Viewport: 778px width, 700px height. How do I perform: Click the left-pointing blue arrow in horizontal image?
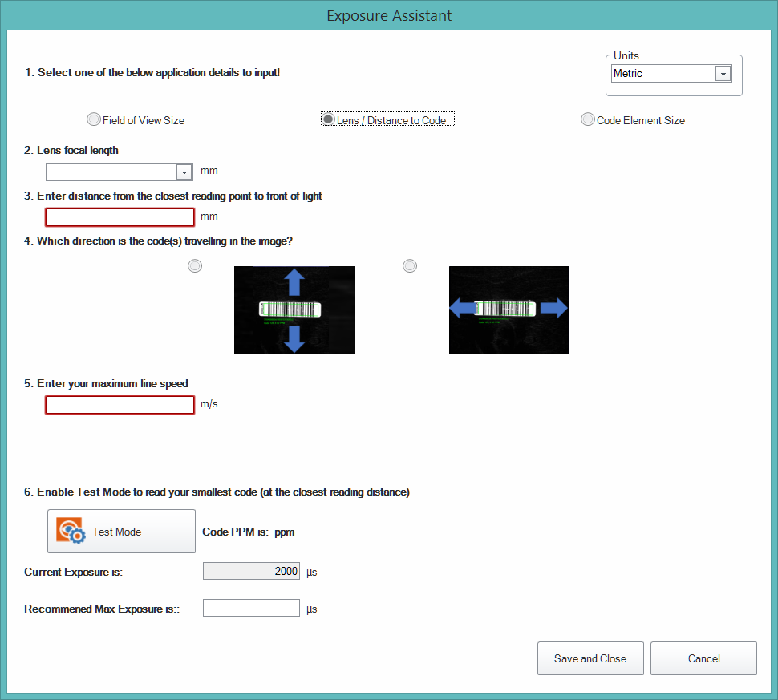click(462, 309)
